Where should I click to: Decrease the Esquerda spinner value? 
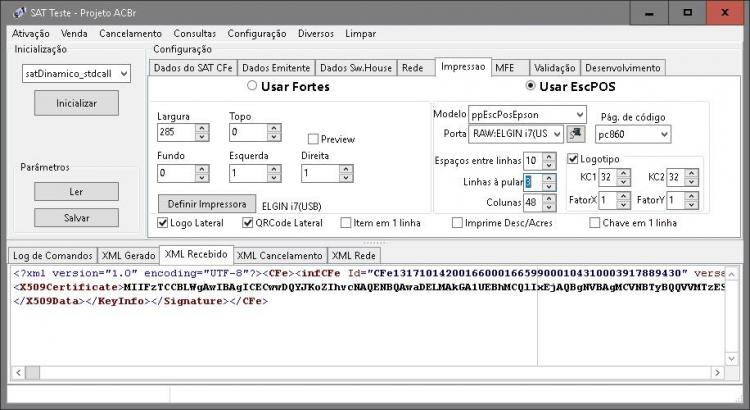[x=274, y=178]
